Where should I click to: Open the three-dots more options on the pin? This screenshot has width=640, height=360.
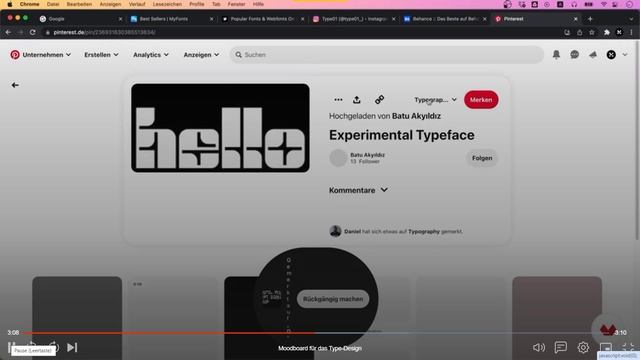[338, 100]
